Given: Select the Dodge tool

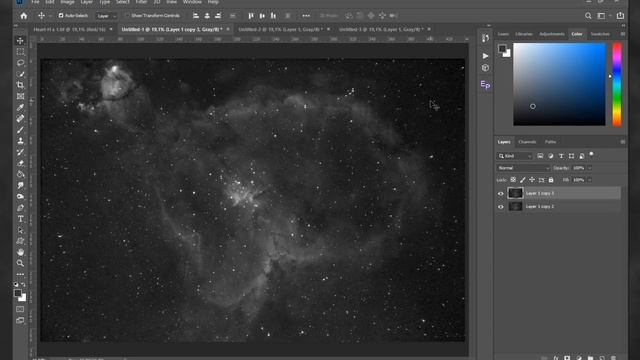Looking at the screenshot, I should coord(20,196).
